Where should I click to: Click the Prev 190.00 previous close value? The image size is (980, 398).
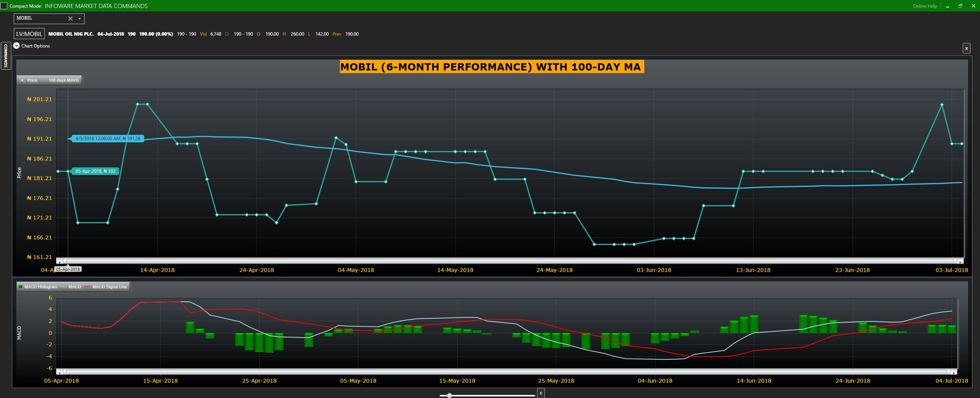tap(346, 34)
